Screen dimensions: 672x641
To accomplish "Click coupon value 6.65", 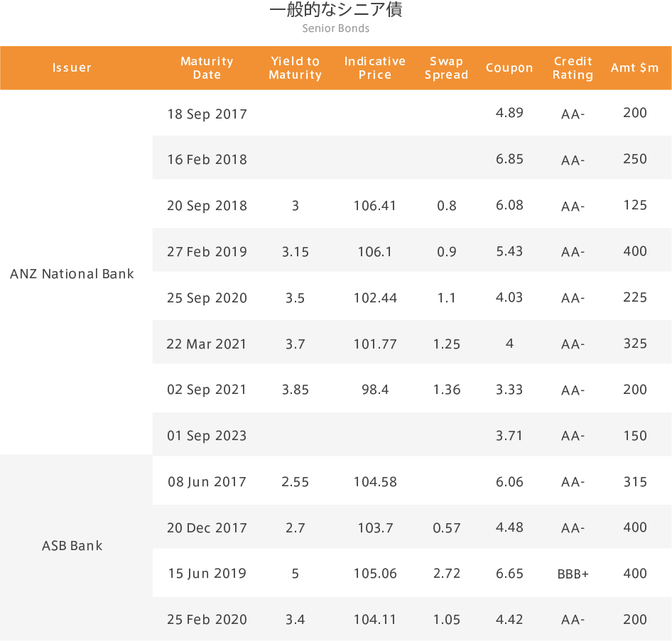I will coord(509,574).
